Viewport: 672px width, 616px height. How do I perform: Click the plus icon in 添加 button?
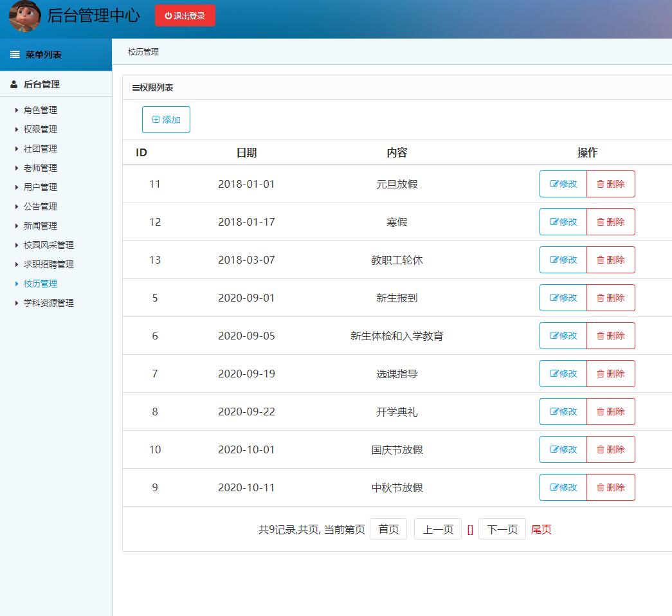(x=156, y=120)
